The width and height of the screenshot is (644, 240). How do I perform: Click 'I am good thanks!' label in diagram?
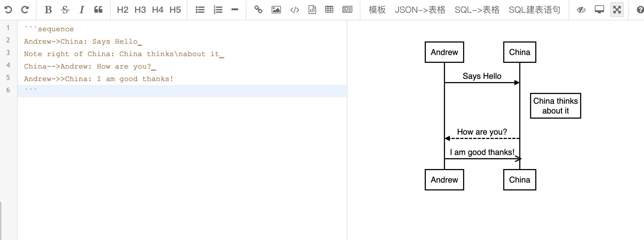click(x=482, y=152)
